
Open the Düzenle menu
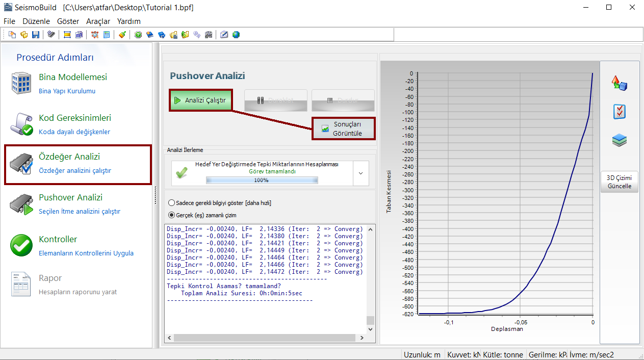tap(36, 21)
